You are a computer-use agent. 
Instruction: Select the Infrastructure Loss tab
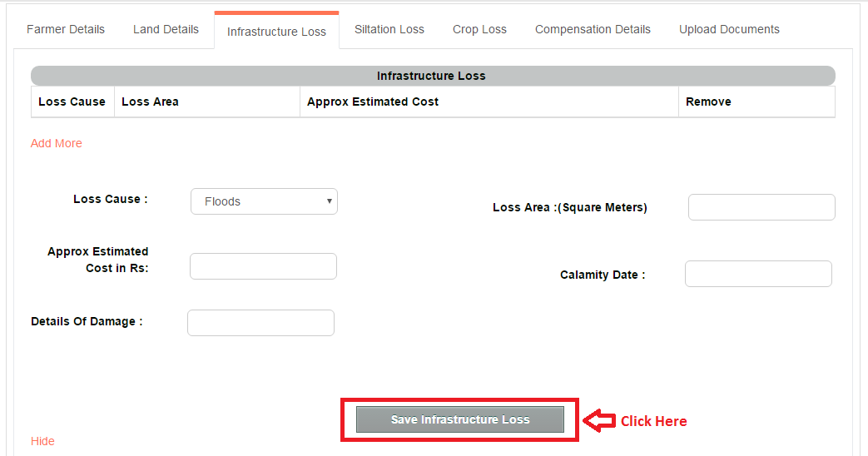point(276,32)
